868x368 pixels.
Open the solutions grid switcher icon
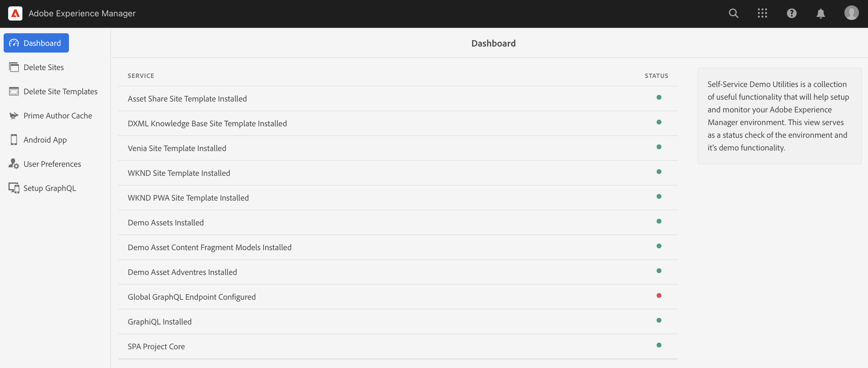pyautogui.click(x=762, y=14)
